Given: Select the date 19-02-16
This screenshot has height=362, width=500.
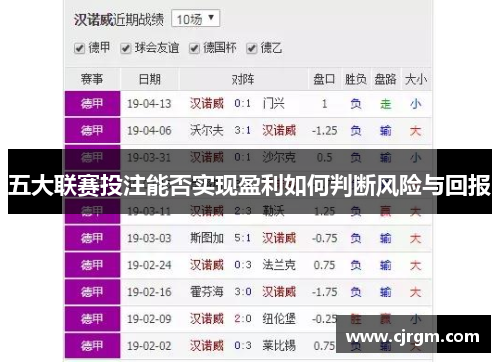Looking at the screenshot, I should point(149,292).
